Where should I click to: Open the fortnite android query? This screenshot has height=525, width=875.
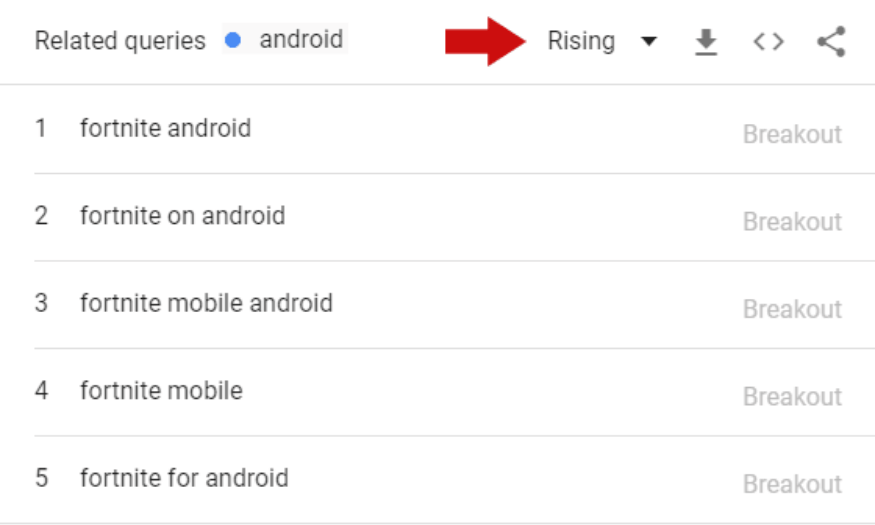(165, 128)
